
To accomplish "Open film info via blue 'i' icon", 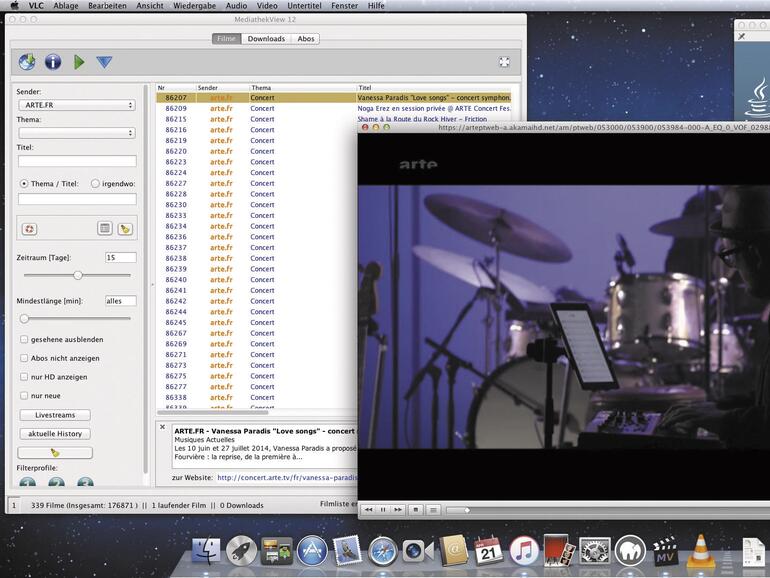I will tap(53, 62).
